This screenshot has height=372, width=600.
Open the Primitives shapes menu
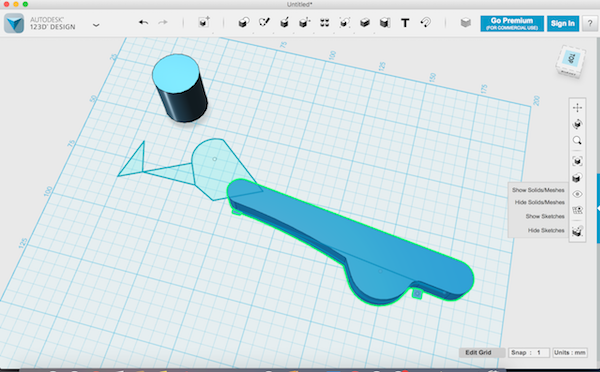[x=244, y=23]
